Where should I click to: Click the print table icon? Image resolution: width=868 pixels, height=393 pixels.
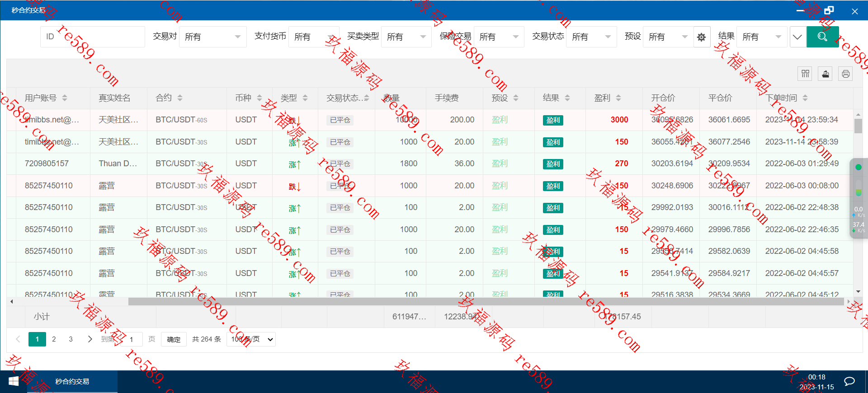point(845,74)
